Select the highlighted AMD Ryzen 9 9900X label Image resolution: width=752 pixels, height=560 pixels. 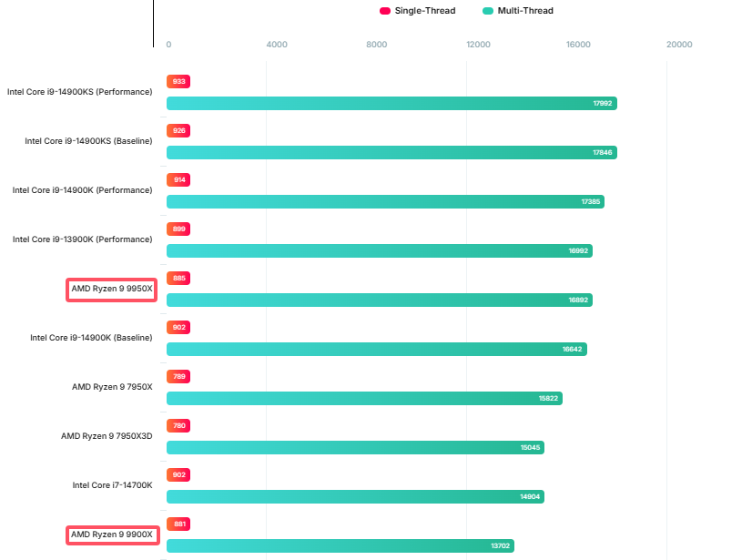[x=112, y=535]
